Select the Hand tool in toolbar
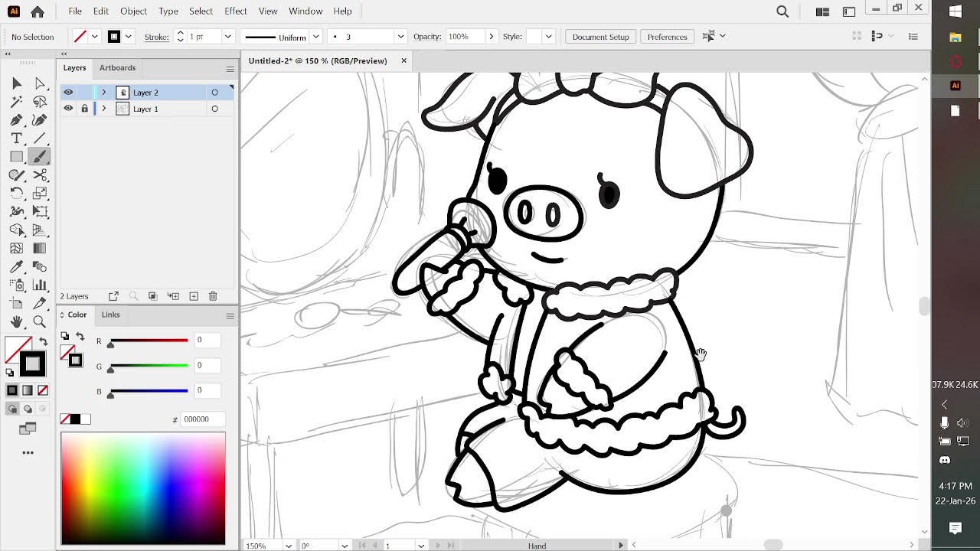This screenshot has width=980, height=551. pyautogui.click(x=17, y=322)
